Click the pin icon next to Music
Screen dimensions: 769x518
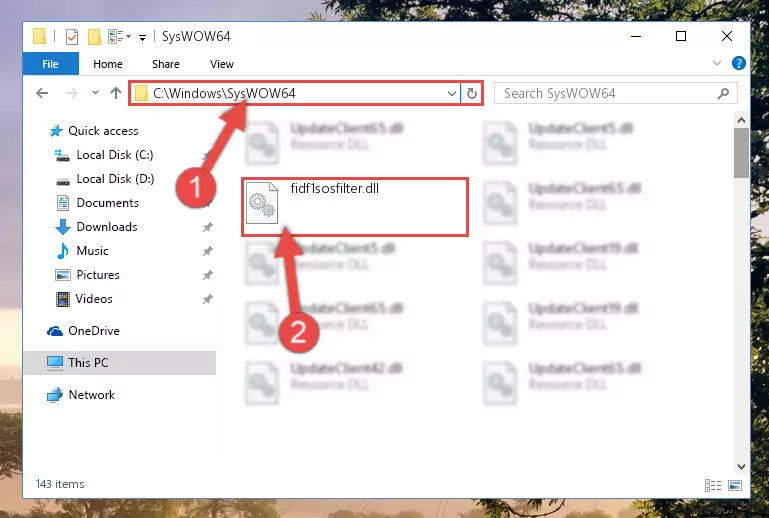coord(207,251)
